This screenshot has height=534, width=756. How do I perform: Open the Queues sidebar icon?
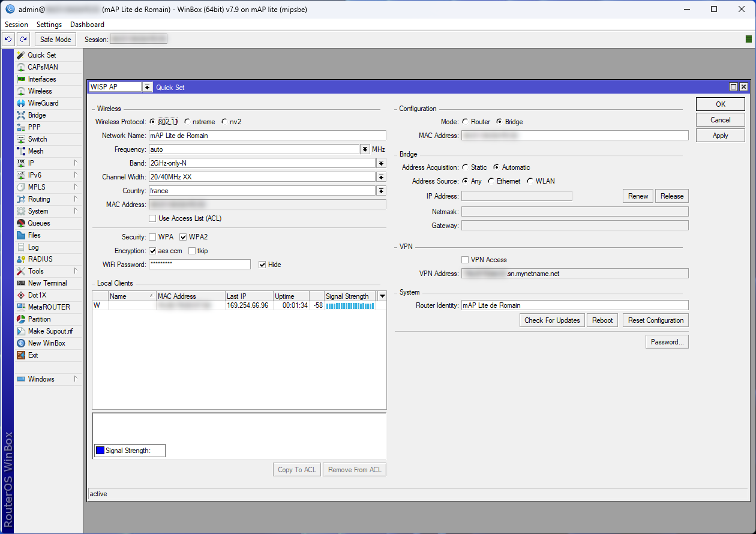coord(22,223)
